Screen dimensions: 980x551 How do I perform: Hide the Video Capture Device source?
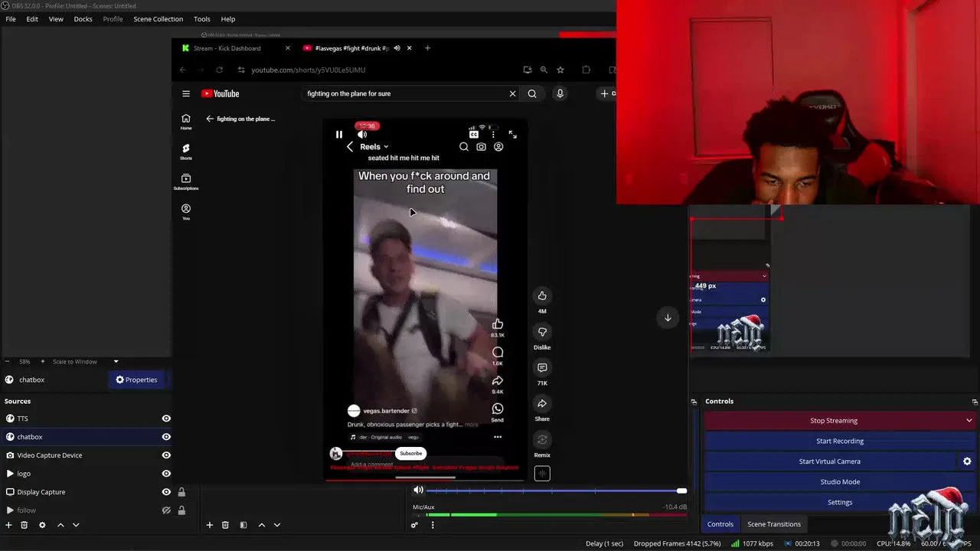166,455
